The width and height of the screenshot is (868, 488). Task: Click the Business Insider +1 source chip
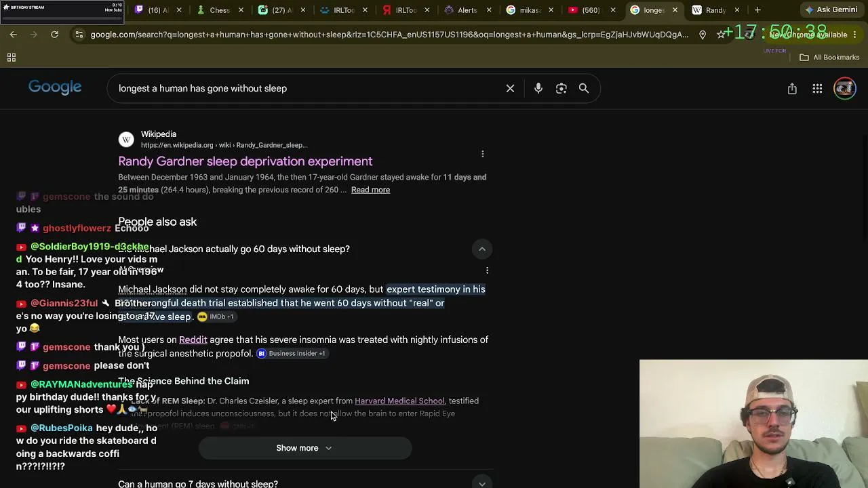coord(291,353)
